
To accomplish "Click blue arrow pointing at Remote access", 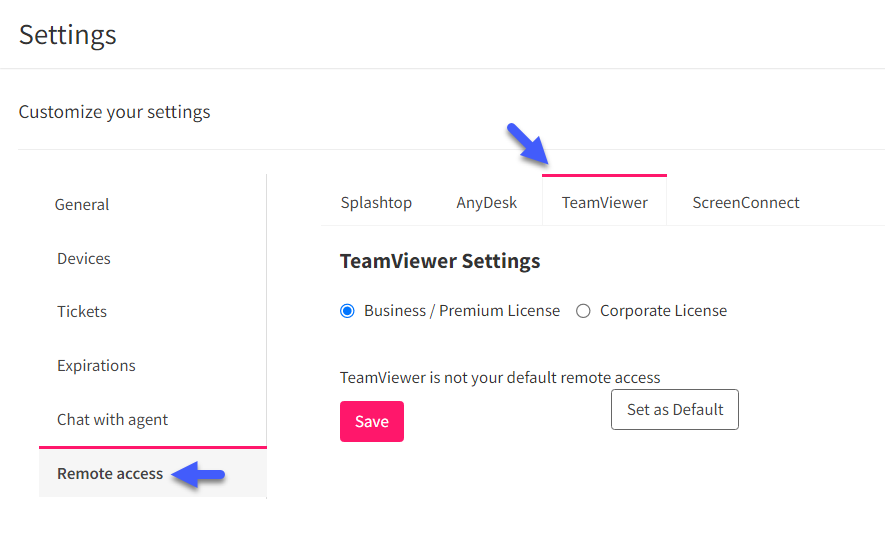I will (198, 474).
